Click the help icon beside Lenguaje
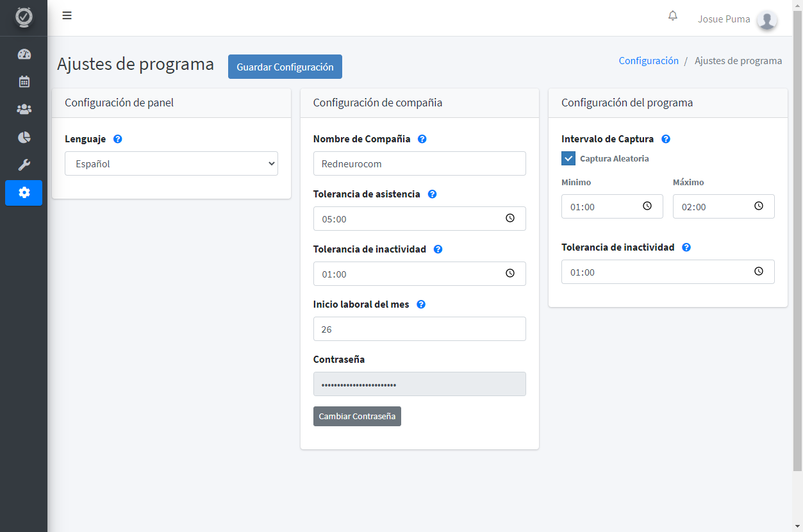This screenshot has width=803, height=532. tap(117, 139)
